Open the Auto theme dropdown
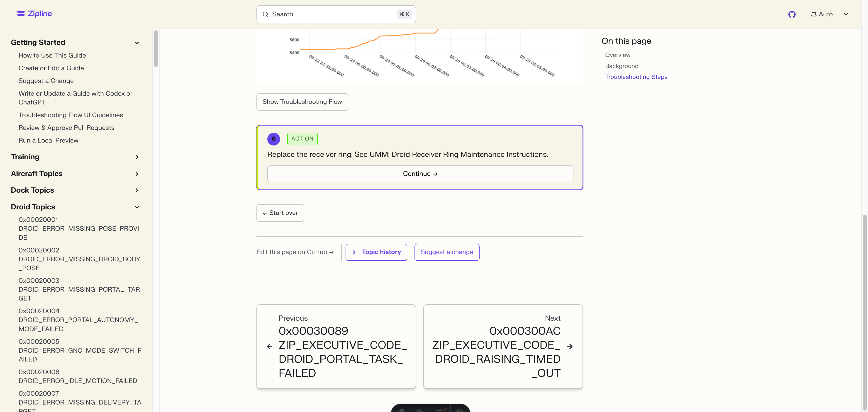The height and width of the screenshot is (412, 868). point(829,14)
